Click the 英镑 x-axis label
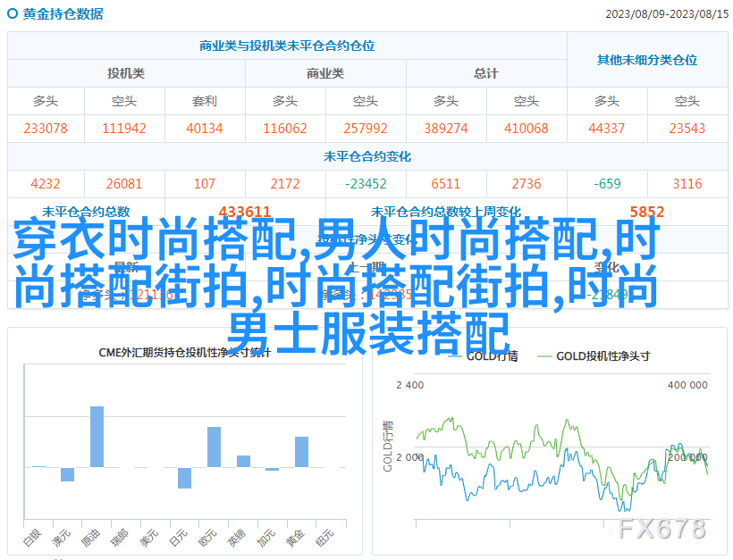733x560 pixels. click(x=237, y=538)
